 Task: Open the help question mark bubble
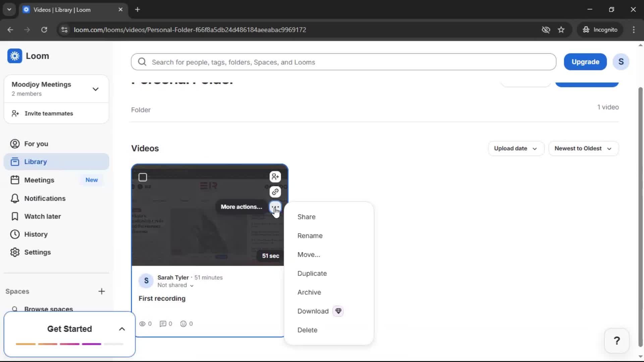[x=617, y=341]
